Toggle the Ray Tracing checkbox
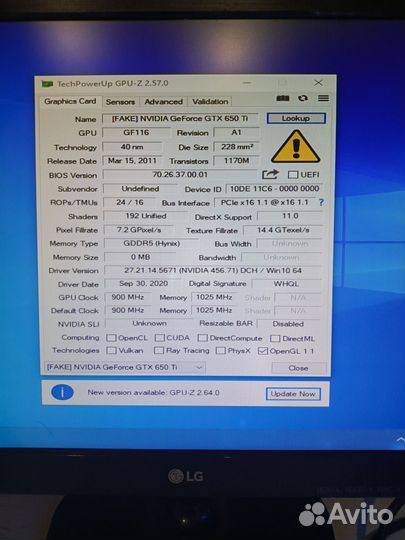The width and height of the screenshot is (405, 540). pos(159,351)
